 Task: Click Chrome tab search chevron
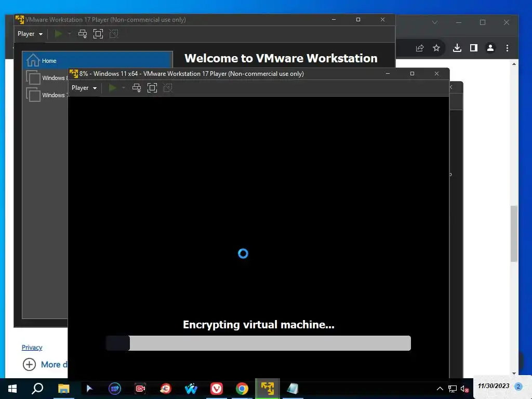[x=435, y=22]
